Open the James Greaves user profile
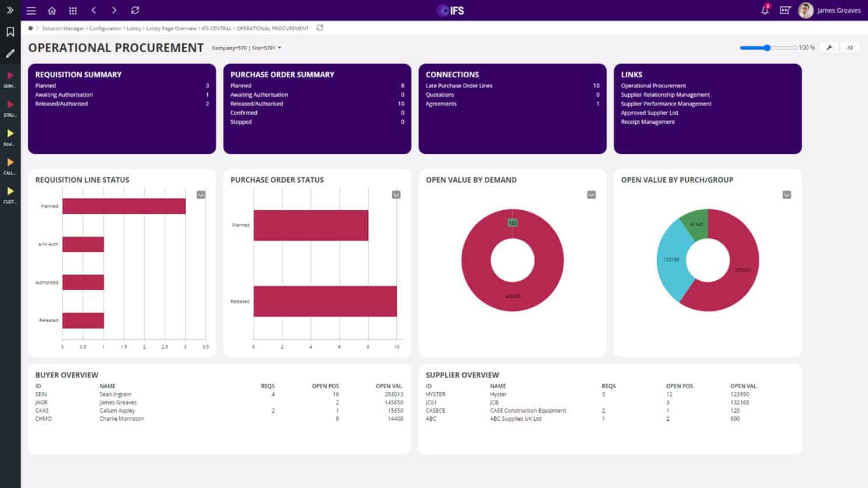Screen dimensions: 868x488 point(829,11)
